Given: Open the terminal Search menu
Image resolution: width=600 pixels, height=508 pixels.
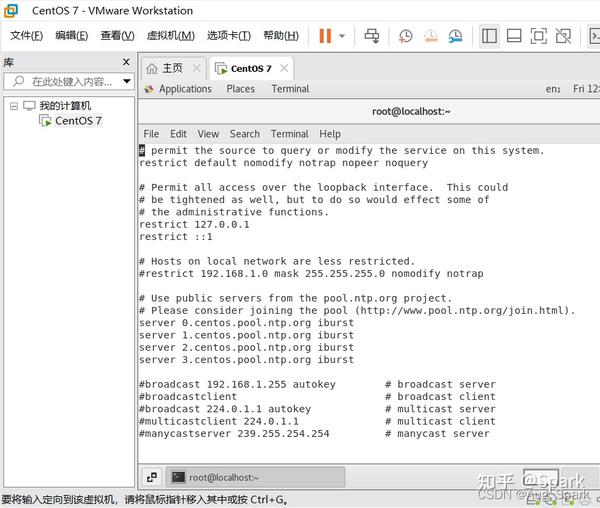Looking at the screenshot, I should click(x=245, y=134).
